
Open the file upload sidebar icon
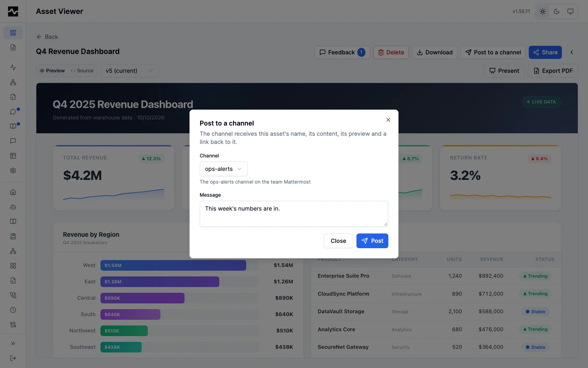tap(13, 47)
